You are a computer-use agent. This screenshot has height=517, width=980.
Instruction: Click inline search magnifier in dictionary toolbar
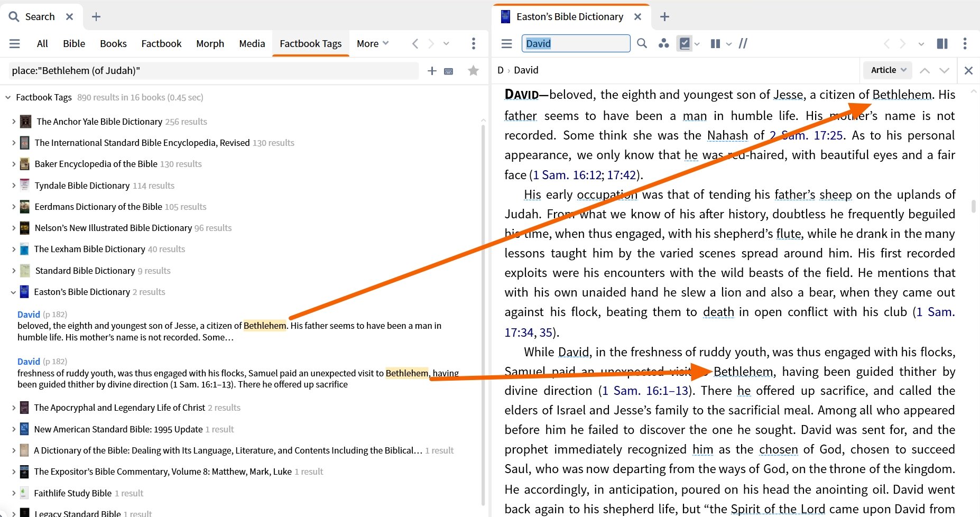(x=642, y=43)
